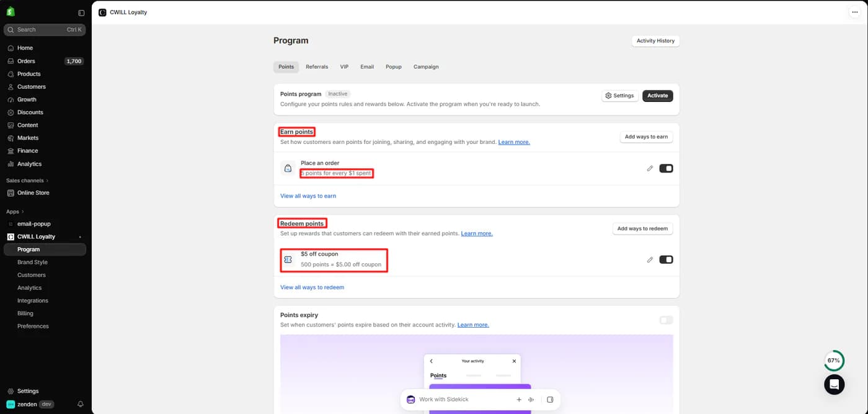This screenshot has width=868, height=414.
Task: Enable the Points expiry switch
Action: coord(666,320)
